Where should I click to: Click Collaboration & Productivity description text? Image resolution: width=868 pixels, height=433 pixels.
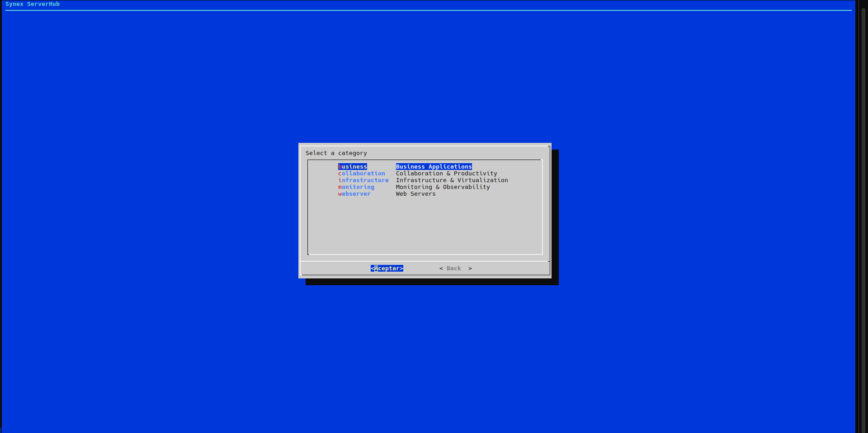446,174
